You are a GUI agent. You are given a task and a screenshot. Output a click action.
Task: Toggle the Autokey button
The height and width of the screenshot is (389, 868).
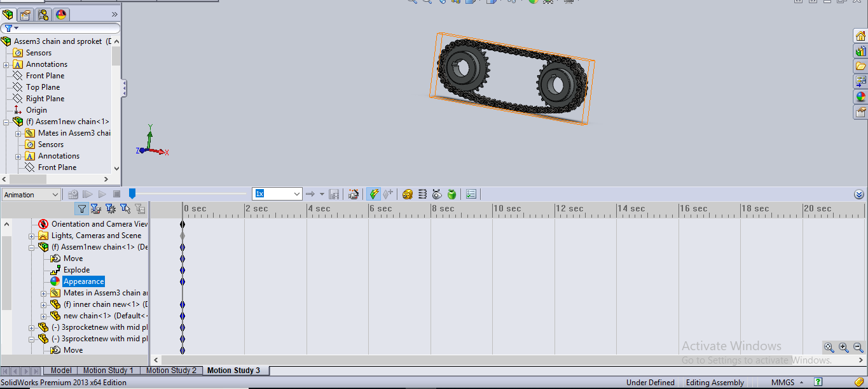pos(374,194)
